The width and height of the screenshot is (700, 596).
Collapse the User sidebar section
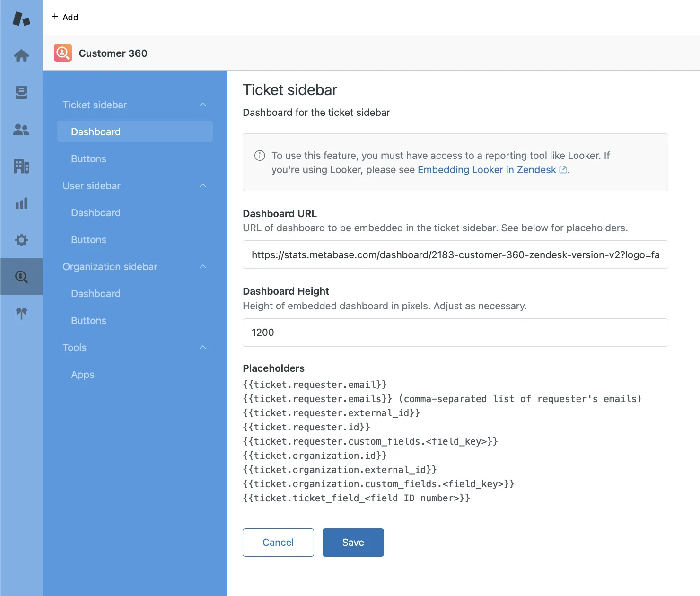[203, 185]
